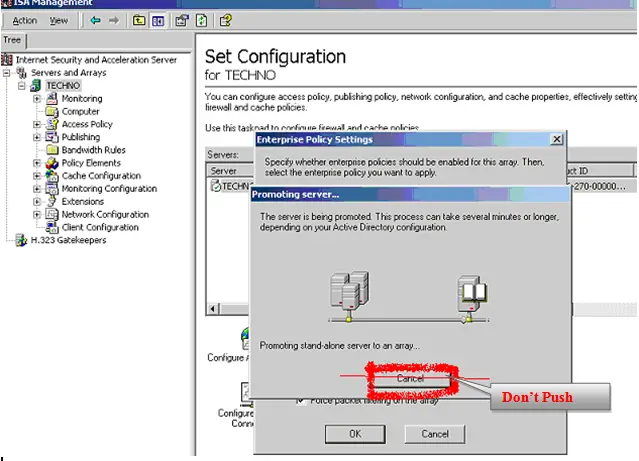Viewport: 639px width, 461px height.
Task: Select Bandwidth Rules in the tree
Action: pyautogui.click(x=93, y=150)
